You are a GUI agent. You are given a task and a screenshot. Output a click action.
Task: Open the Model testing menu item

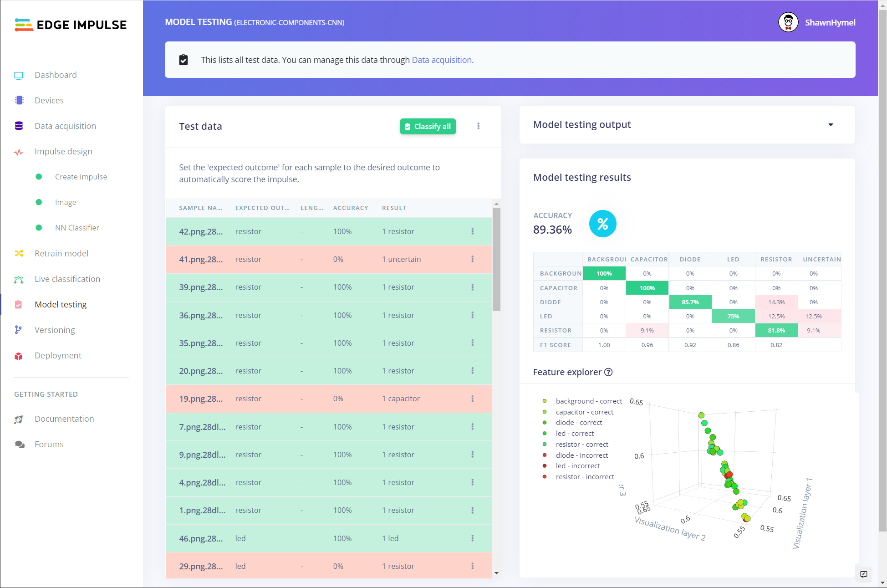pyautogui.click(x=61, y=305)
